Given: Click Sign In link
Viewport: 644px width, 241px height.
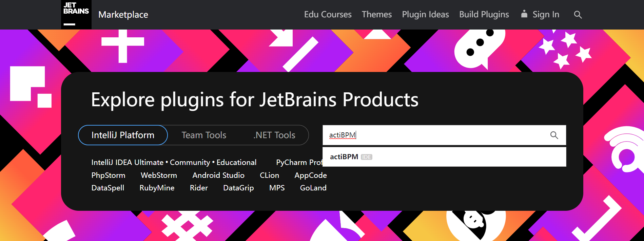Looking at the screenshot, I should click(546, 15).
